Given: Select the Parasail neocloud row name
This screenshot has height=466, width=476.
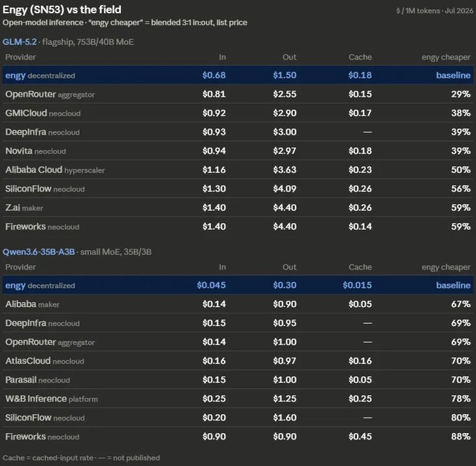Looking at the screenshot, I should [x=38, y=380].
